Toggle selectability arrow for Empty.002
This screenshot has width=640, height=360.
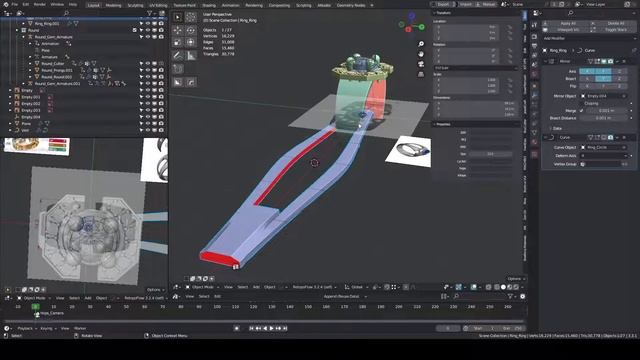(x=141, y=104)
